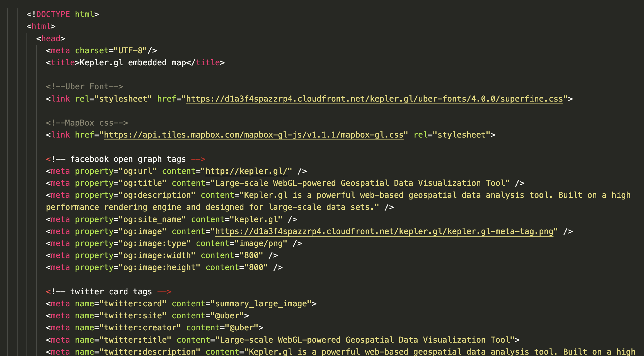Click the og:image:width content value 800
This screenshot has width=644, height=356.
[x=251, y=256]
